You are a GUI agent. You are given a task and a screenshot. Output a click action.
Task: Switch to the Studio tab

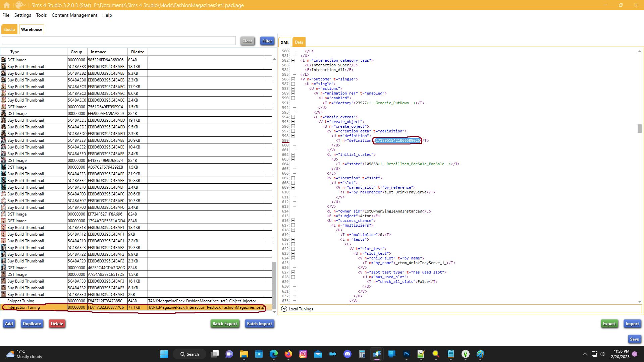point(9,29)
